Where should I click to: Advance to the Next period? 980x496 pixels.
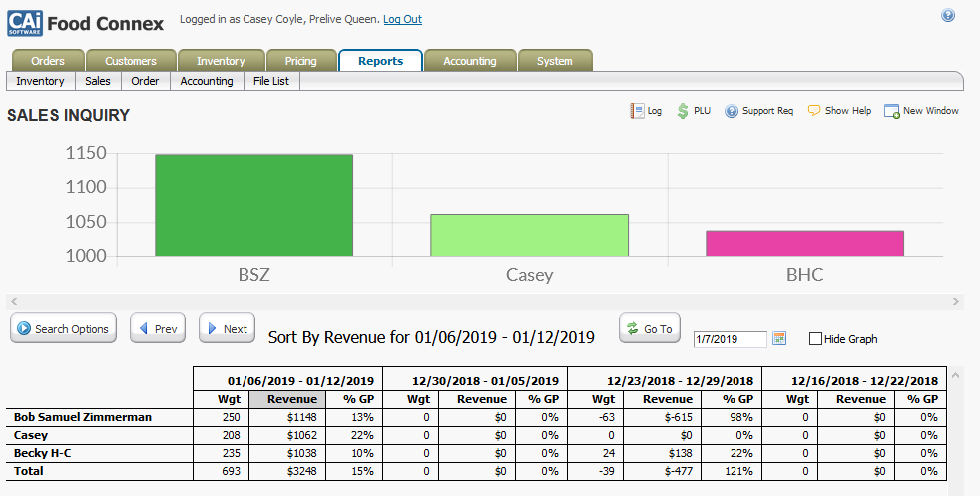coord(227,328)
